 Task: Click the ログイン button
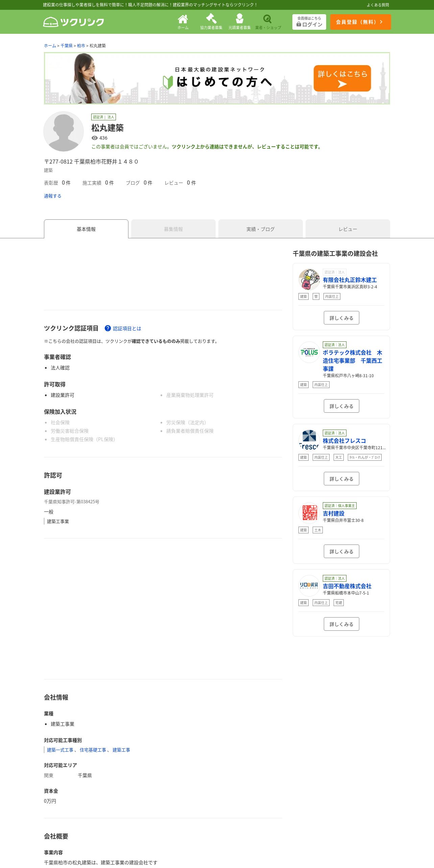[x=309, y=22]
